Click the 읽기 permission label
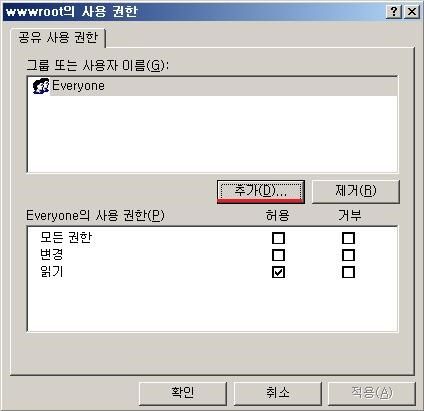424x411 pixels. [x=52, y=272]
